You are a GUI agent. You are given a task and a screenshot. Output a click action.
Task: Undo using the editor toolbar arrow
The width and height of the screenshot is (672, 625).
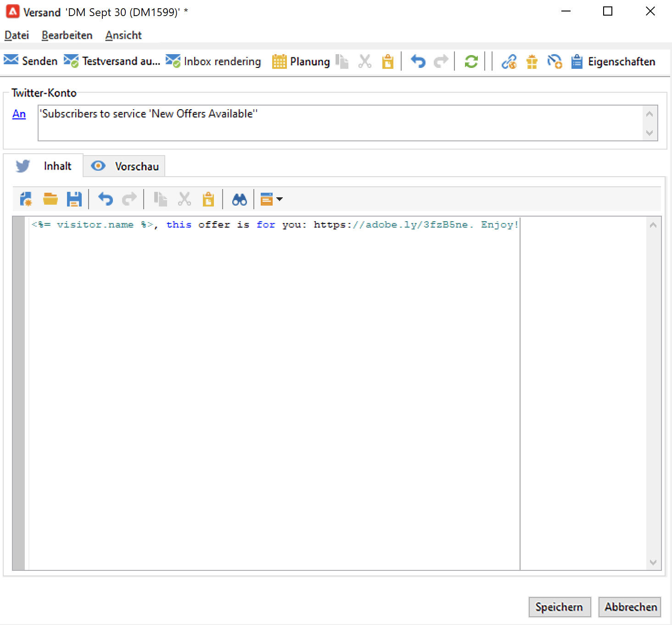(106, 199)
